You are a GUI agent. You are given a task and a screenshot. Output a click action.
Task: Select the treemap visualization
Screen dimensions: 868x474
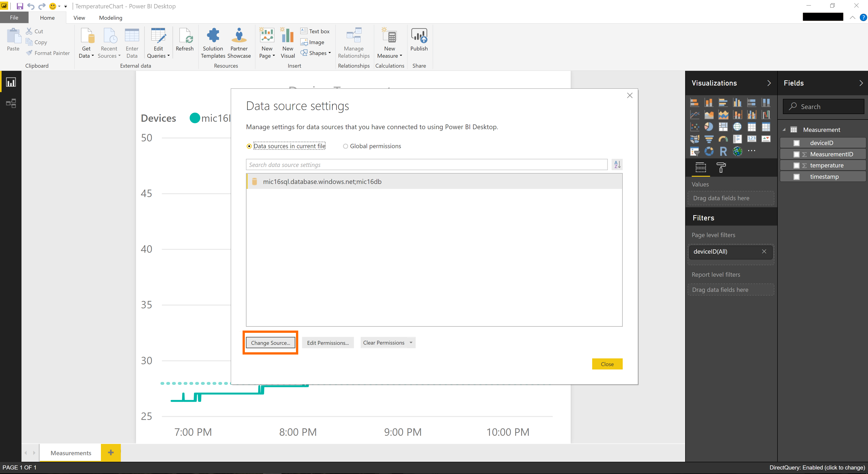[x=723, y=127]
